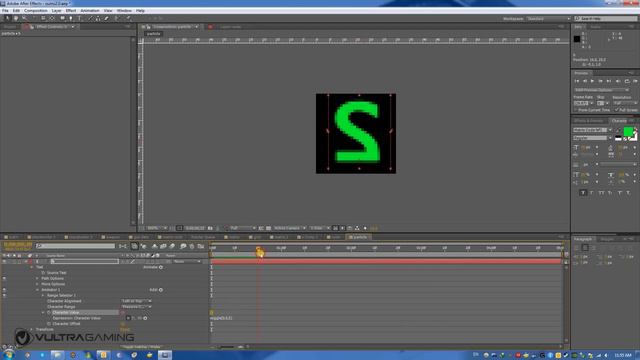The width and height of the screenshot is (640, 360).
Task: Select the Pen tool
Action: [x=71, y=18]
